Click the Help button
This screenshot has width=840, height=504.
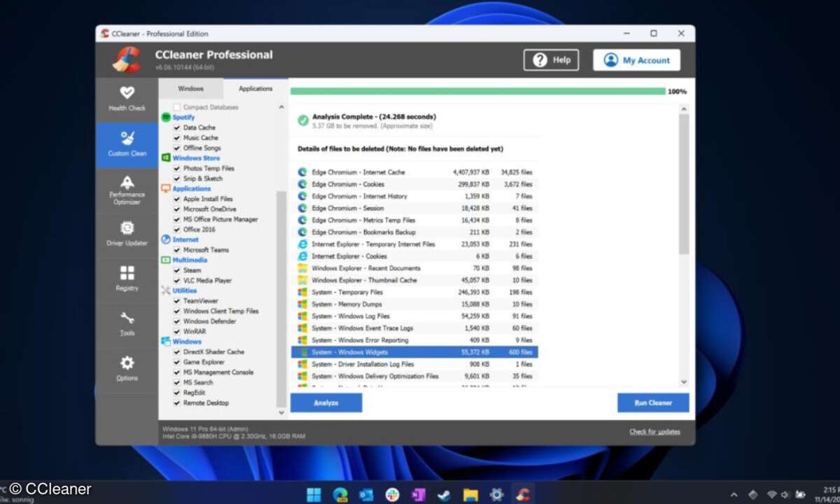551,60
